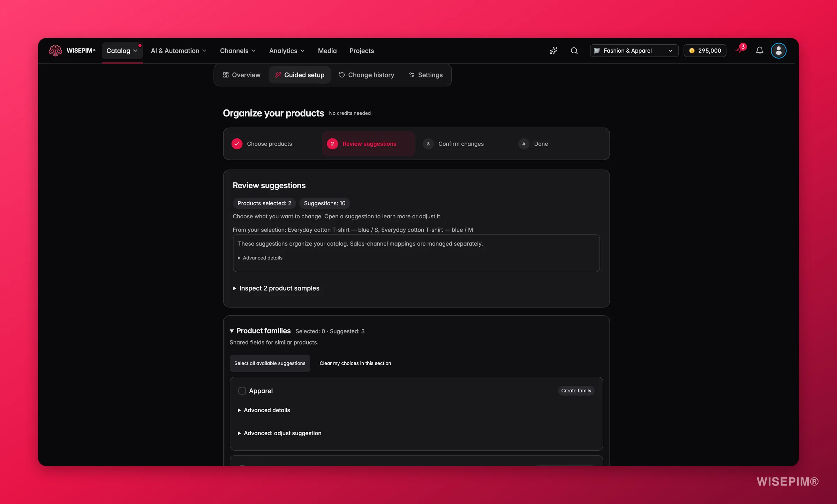Open the notifications bell
837x504 pixels.
[760, 51]
